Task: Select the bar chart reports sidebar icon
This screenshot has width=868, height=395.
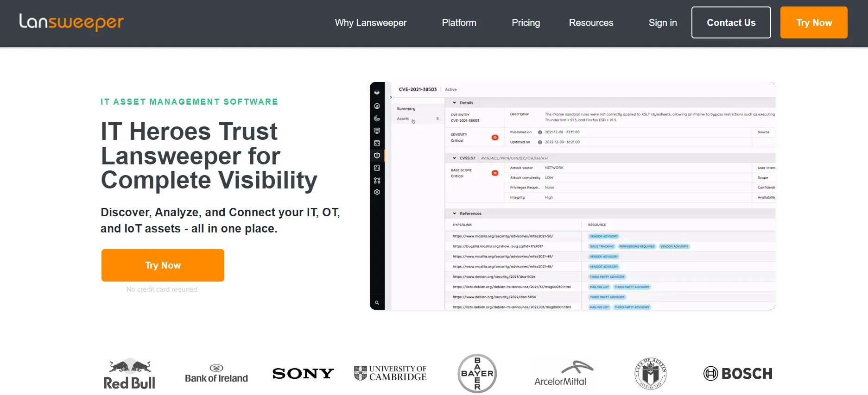Action: (377, 168)
